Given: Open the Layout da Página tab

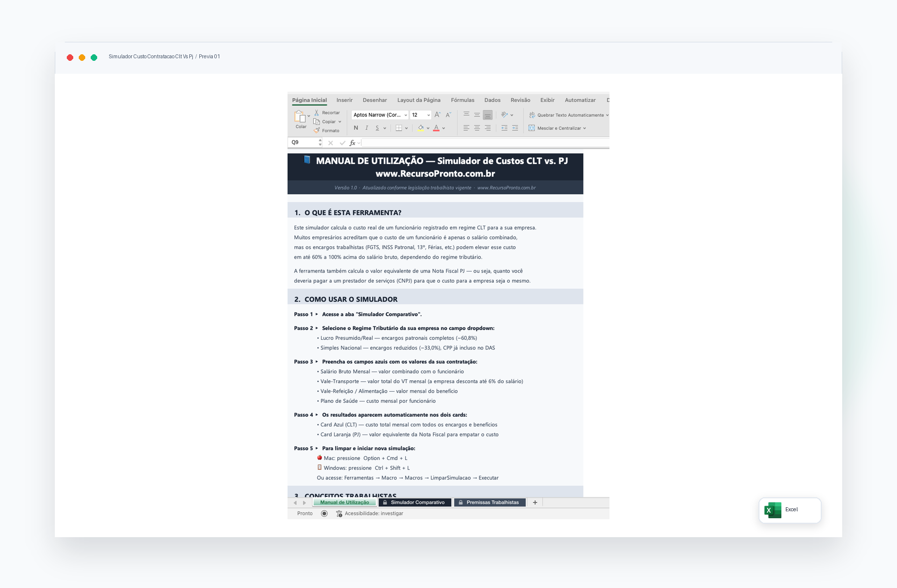Looking at the screenshot, I should [x=419, y=100].
